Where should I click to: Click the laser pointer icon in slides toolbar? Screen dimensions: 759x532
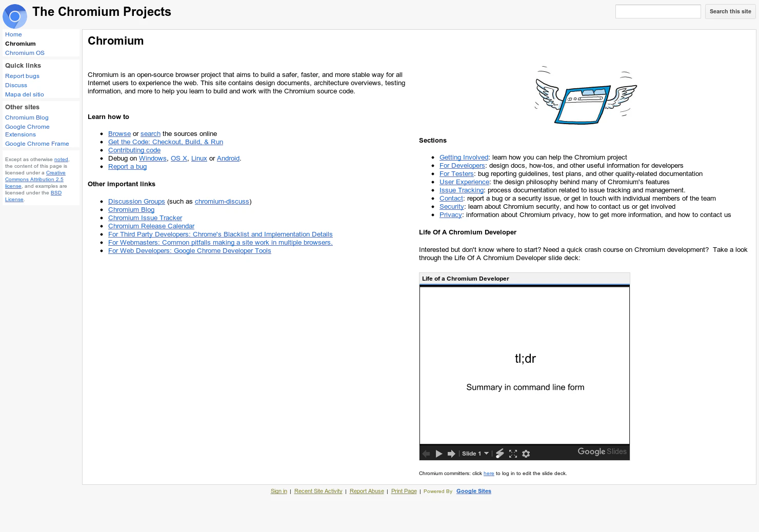[500, 454]
